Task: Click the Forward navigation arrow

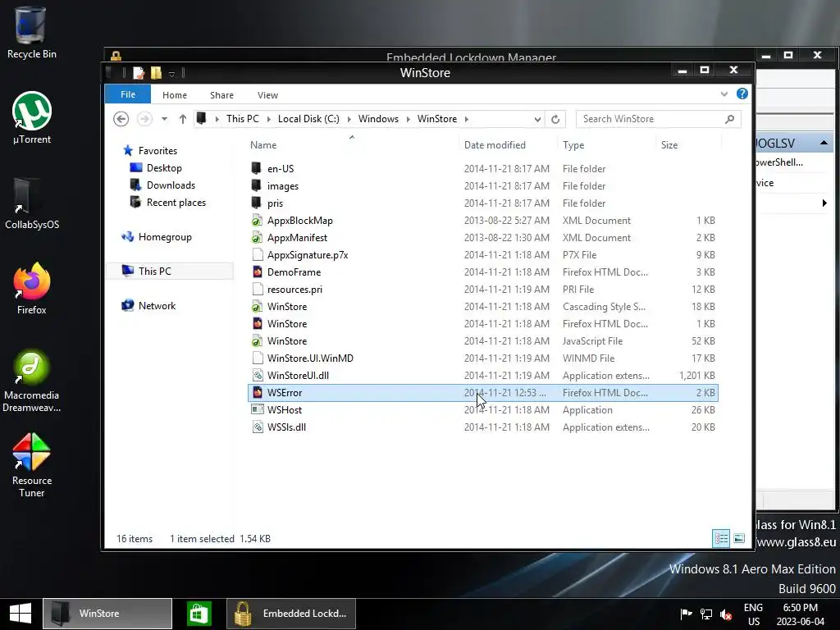Action: 144,119
